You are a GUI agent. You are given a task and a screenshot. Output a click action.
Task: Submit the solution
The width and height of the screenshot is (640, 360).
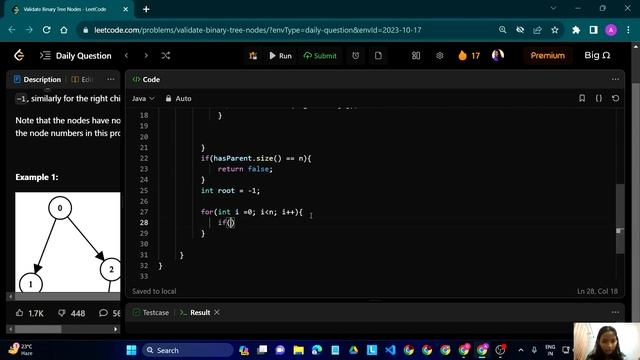click(x=320, y=56)
